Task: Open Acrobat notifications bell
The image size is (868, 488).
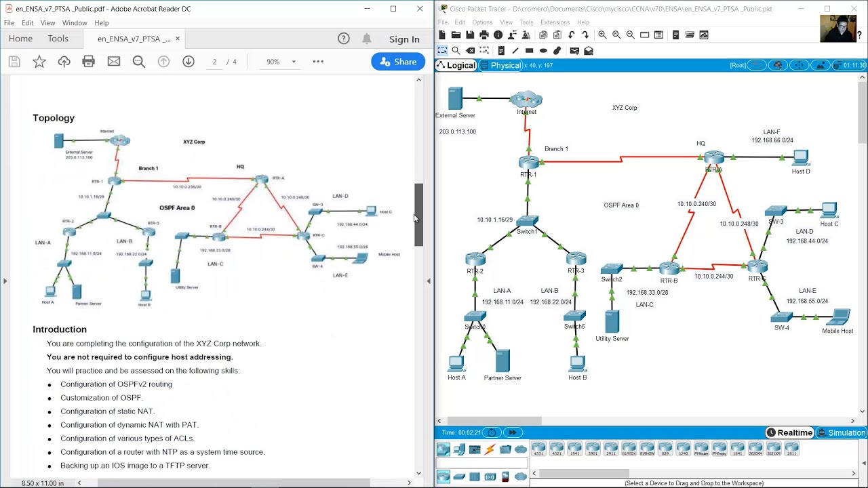Action: point(367,39)
